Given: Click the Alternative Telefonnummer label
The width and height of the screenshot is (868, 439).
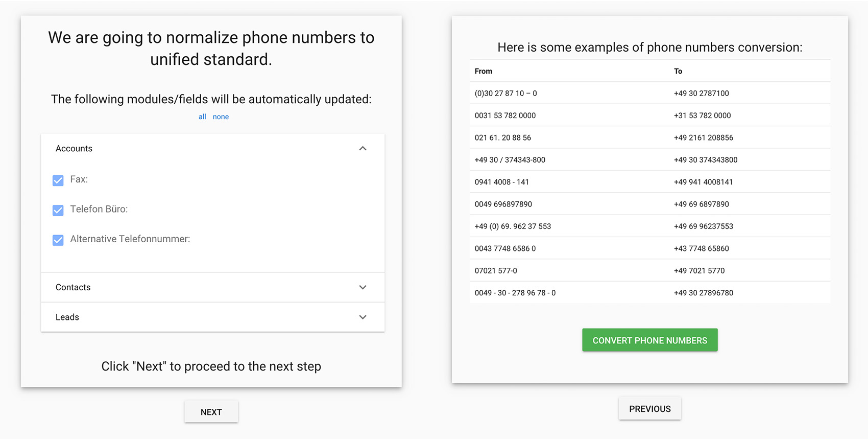Looking at the screenshot, I should click(130, 239).
